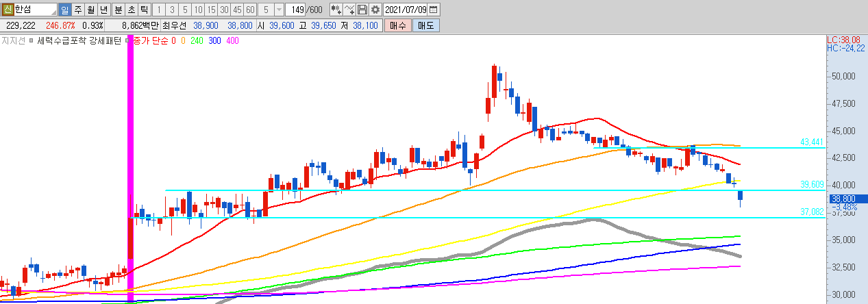Edit the bar count field showing 149

(296, 10)
